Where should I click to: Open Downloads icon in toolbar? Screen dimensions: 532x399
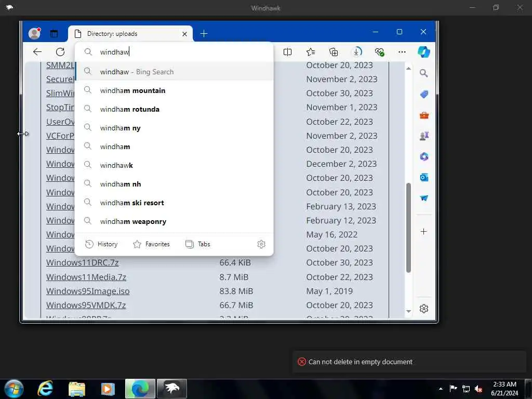(356, 52)
